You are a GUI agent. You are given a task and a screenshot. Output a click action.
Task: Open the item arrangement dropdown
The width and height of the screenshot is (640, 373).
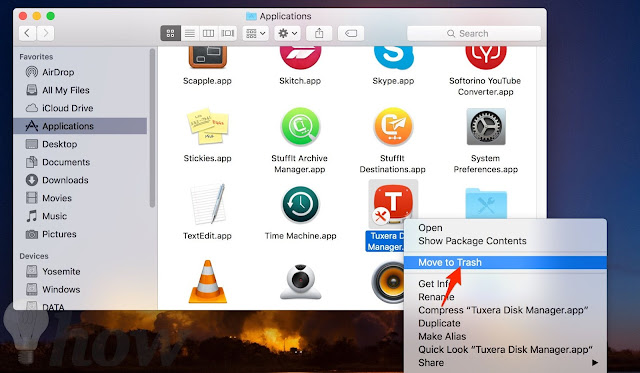pyautogui.click(x=256, y=33)
